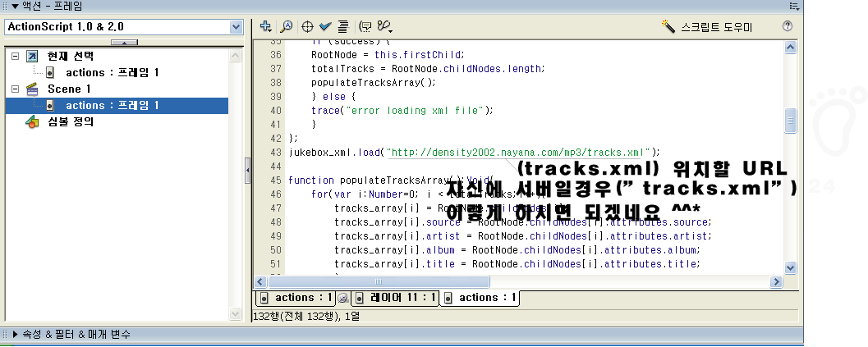Click the Insert target path crosshair icon
The width and height of the screenshot is (868, 347).
[308, 26]
